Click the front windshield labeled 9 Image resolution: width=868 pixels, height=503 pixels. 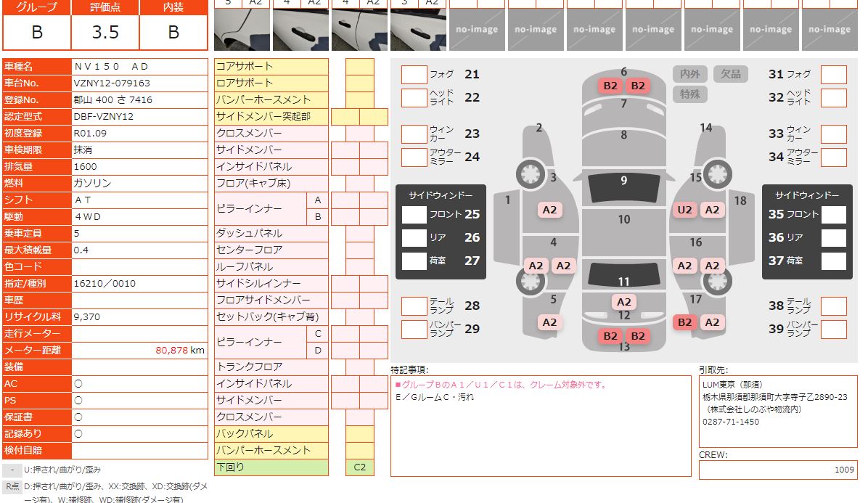click(x=623, y=187)
